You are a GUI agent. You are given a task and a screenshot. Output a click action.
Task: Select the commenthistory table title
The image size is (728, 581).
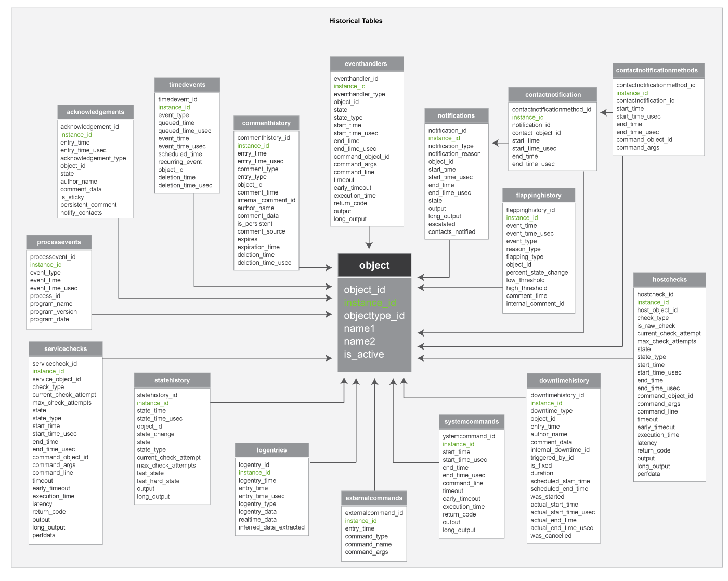pyautogui.click(x=266, y=123)
